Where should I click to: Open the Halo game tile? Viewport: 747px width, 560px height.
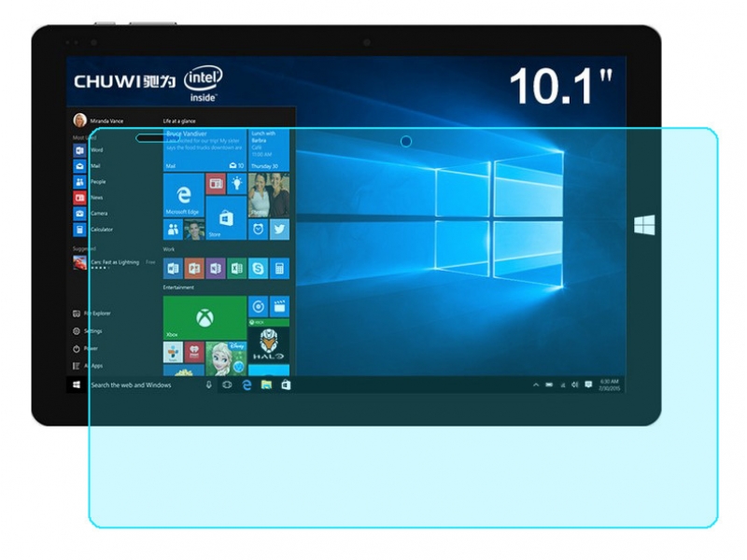coord(269,341)
